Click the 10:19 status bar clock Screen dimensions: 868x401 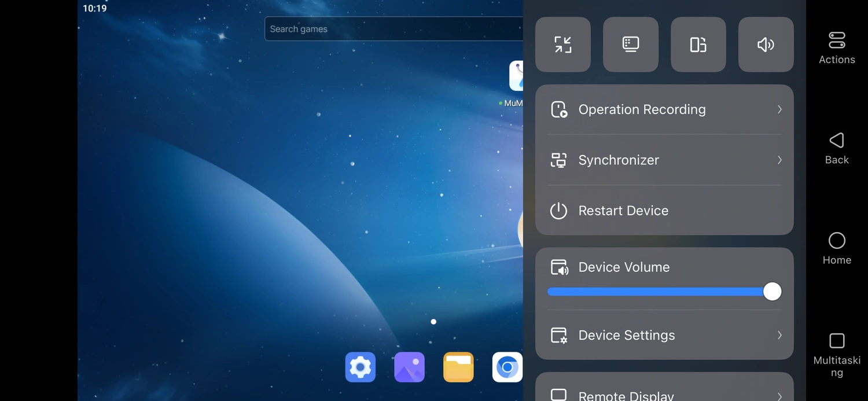95,9
